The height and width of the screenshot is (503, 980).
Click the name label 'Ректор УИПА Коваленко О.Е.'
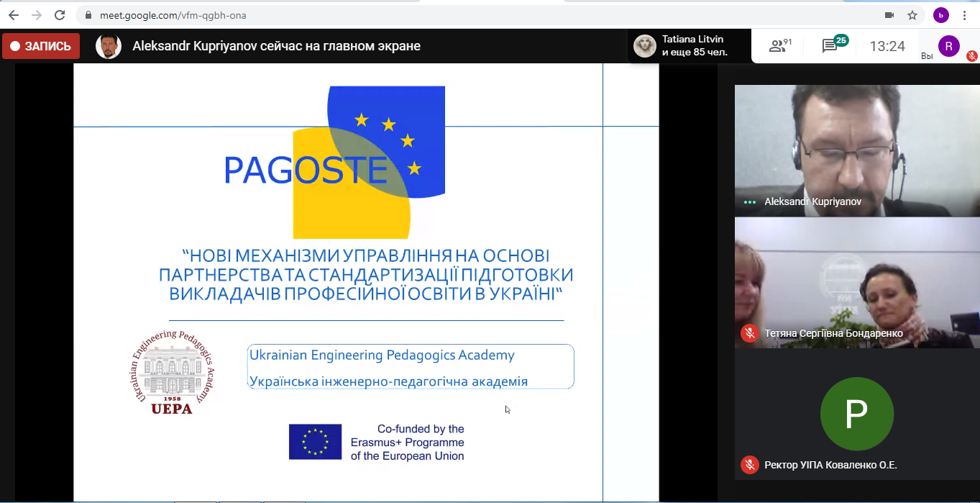(830, 465)
